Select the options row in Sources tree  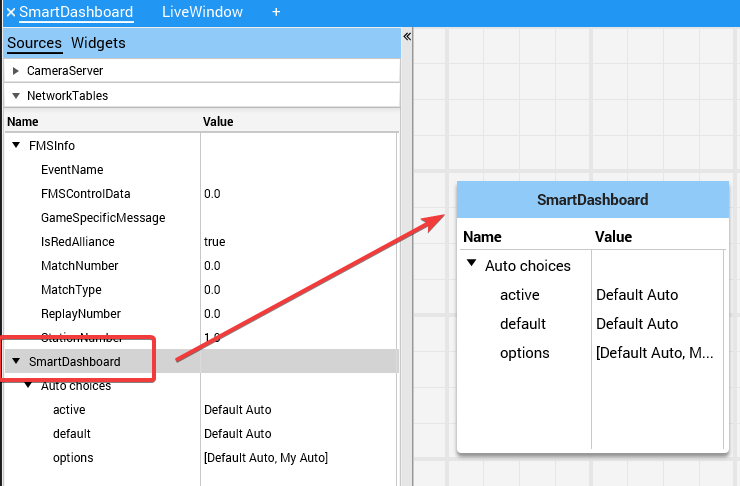pyautogui.click(x=73, y=458)
